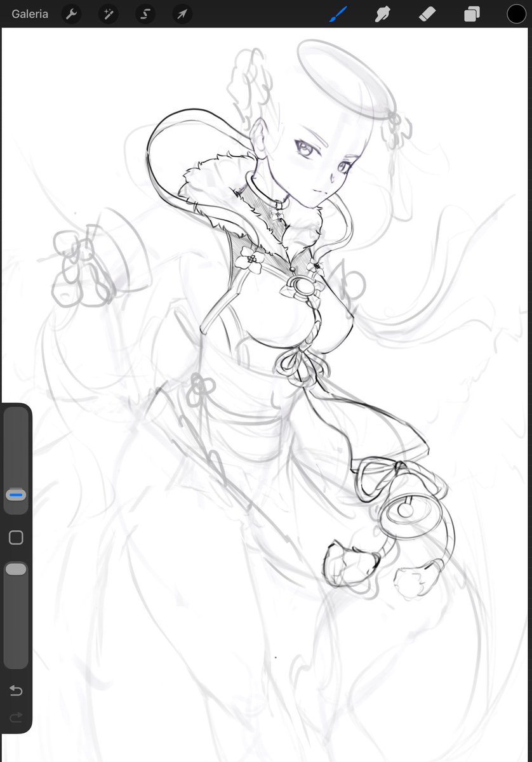
Task: Open the Actions menu with the wrench icon
Action: click(x=70, y=13)
